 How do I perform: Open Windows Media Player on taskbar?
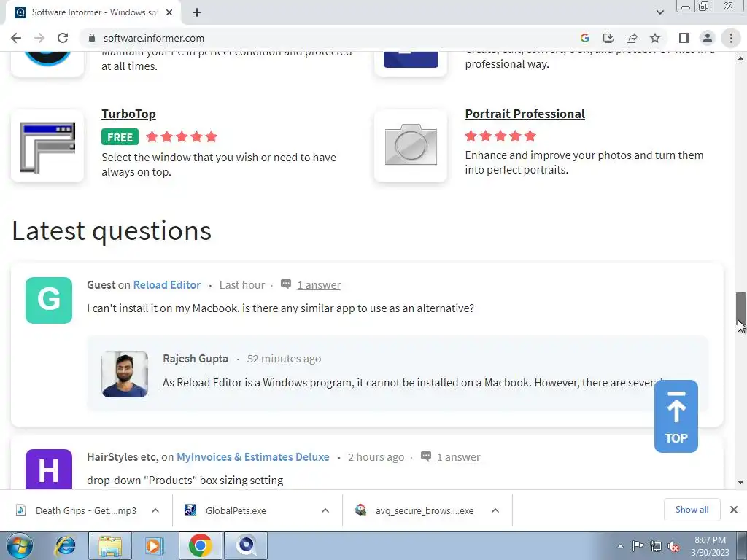click(x=154, y=545)
